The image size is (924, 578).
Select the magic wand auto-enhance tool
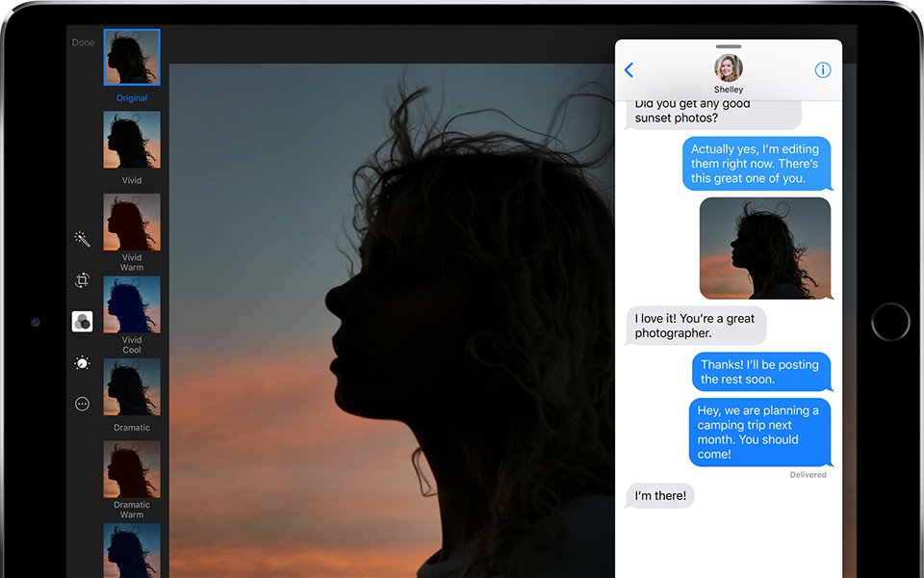coord(82,239)
